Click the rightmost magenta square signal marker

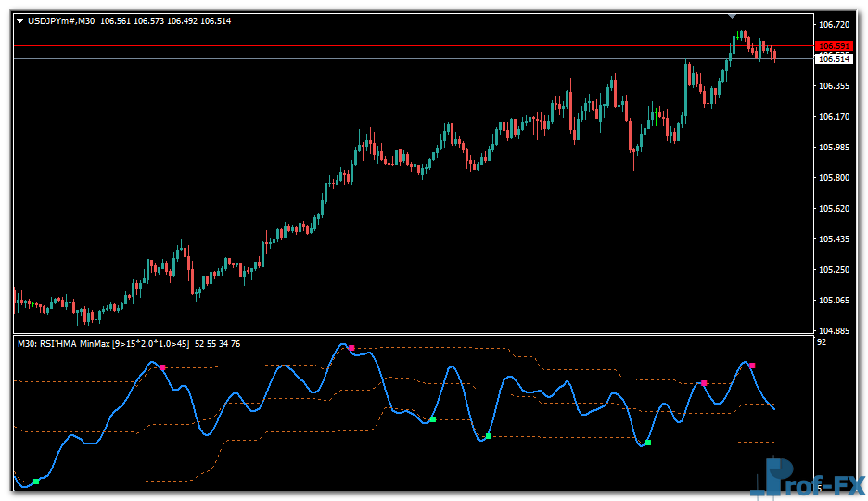(x=752, y=366)
